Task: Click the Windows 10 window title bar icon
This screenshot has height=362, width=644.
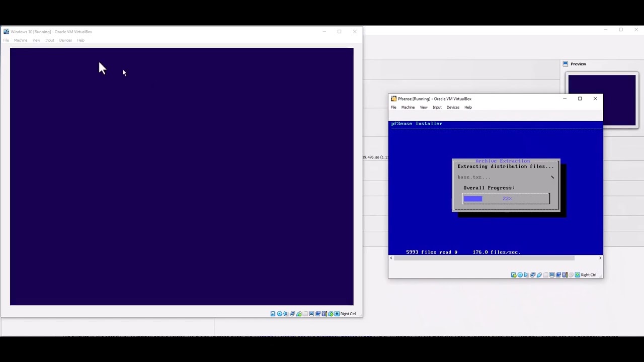Action: point(6,32)
